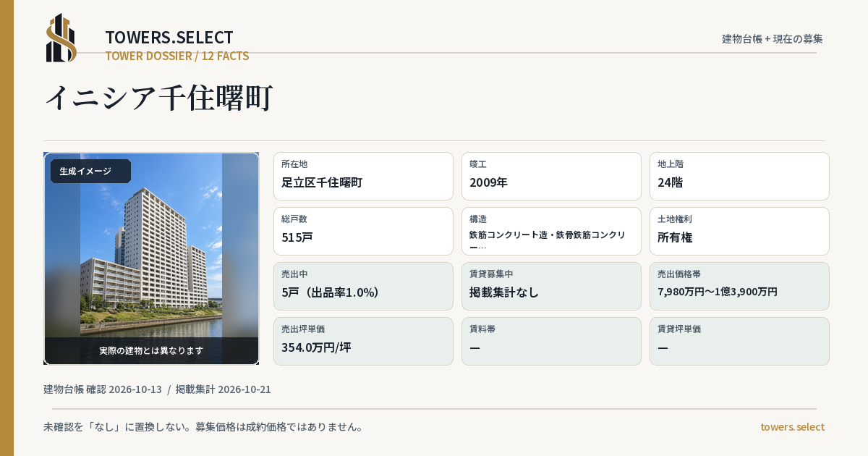
Task: Click the 売出坪単価 354.0万円/坪 card
Action: (x=363, y=341)
